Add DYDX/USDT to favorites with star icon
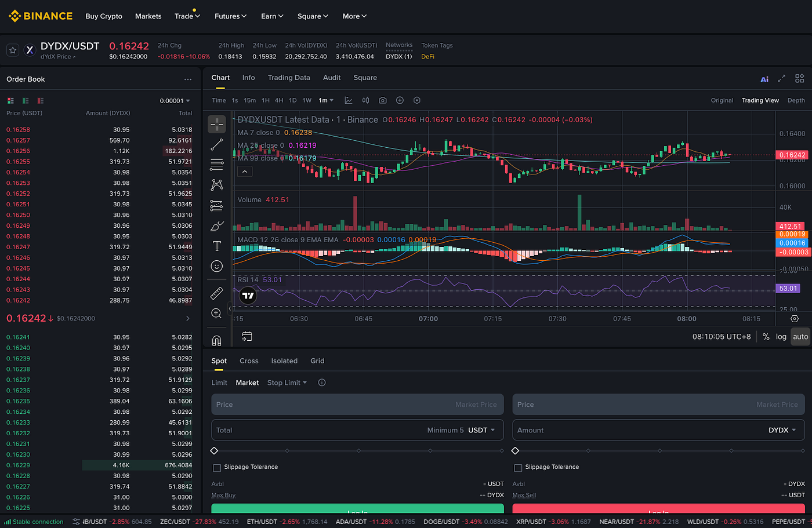The width and height of the screenshot is (812, 528). point(13,50)
